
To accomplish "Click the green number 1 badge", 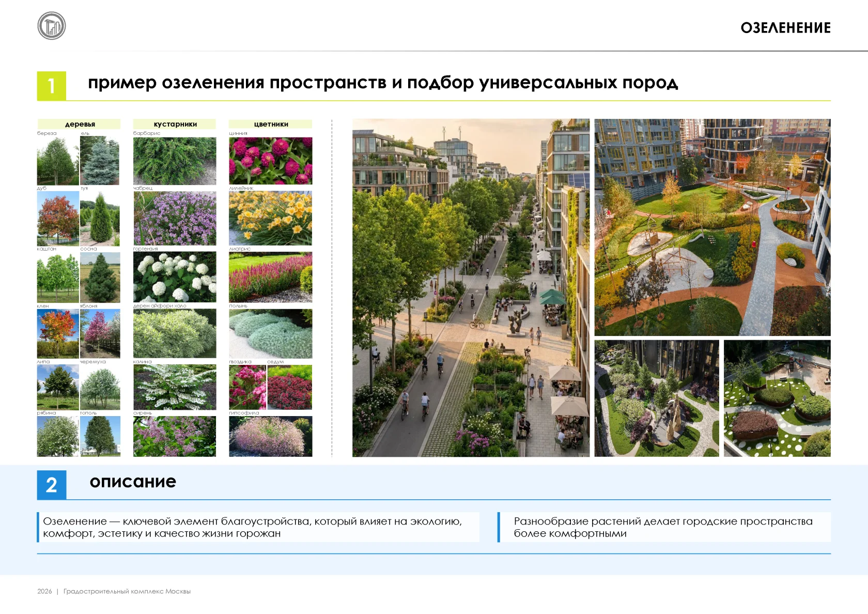I will coord(52,86).
